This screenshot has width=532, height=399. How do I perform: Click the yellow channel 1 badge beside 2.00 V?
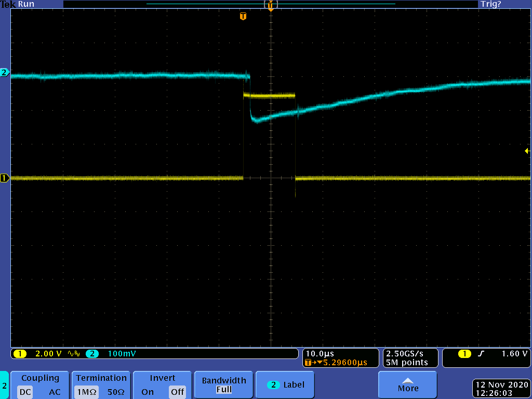(20, 354)
